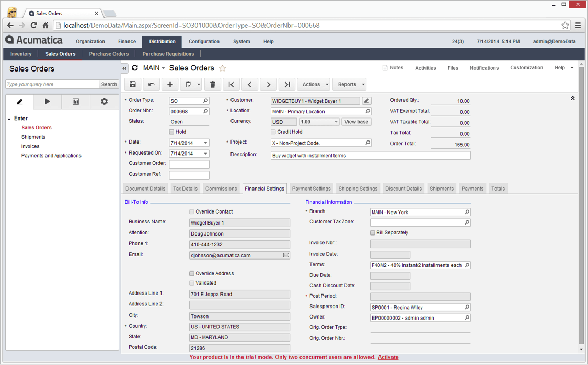Click the Search button

point(109,84)
